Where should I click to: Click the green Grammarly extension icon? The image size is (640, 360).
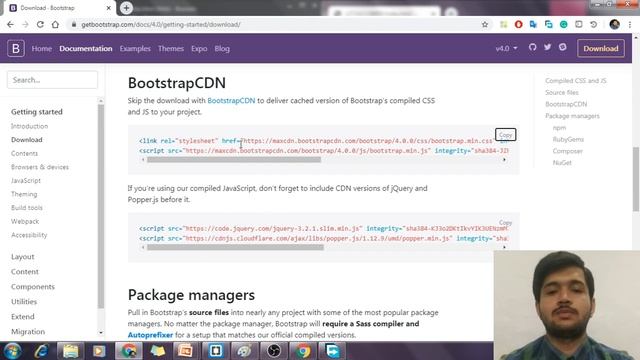[564, 24]
